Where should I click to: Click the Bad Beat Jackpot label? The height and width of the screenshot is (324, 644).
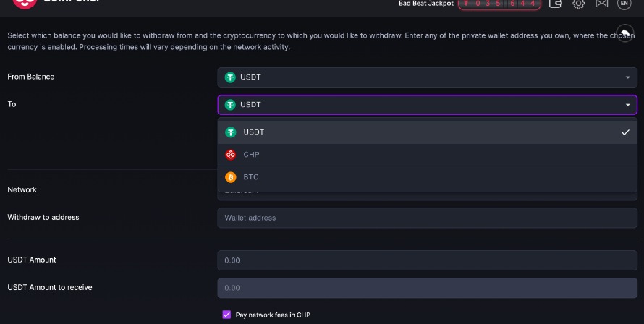(x=425, y=4)
